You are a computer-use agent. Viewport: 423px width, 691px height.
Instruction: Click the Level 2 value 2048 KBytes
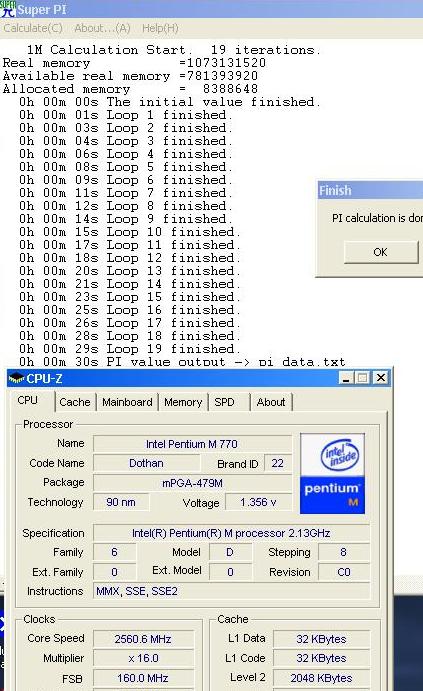pos(321,678)
